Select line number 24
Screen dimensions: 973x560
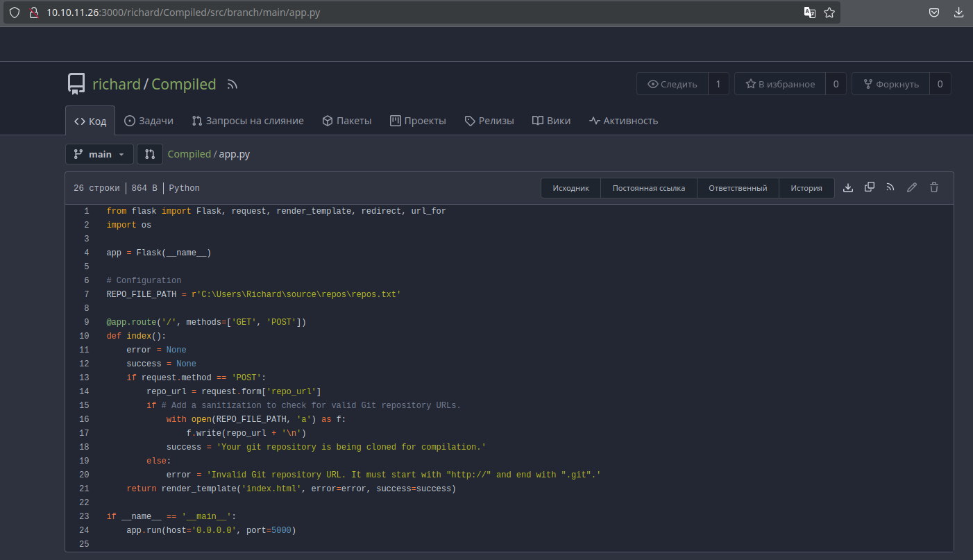[x=84, y=530]
